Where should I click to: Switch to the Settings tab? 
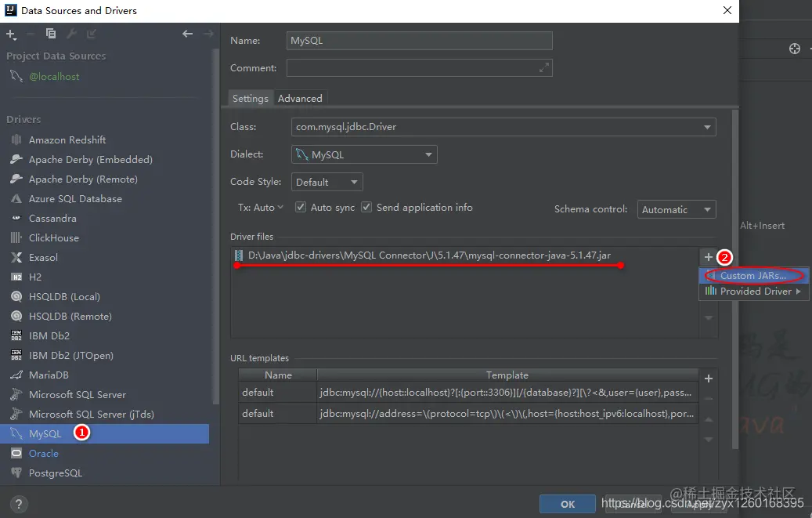coord(250,99)
